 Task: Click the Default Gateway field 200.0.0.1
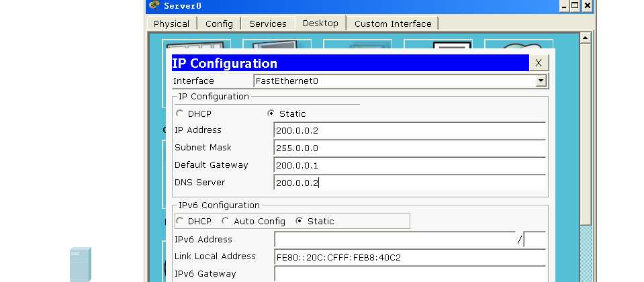click(x=410, y=166)
